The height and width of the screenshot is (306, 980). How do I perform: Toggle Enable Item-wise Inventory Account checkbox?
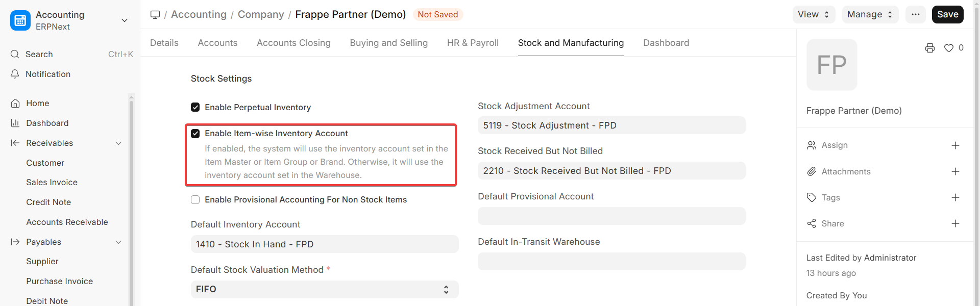(x=195, y=134)
